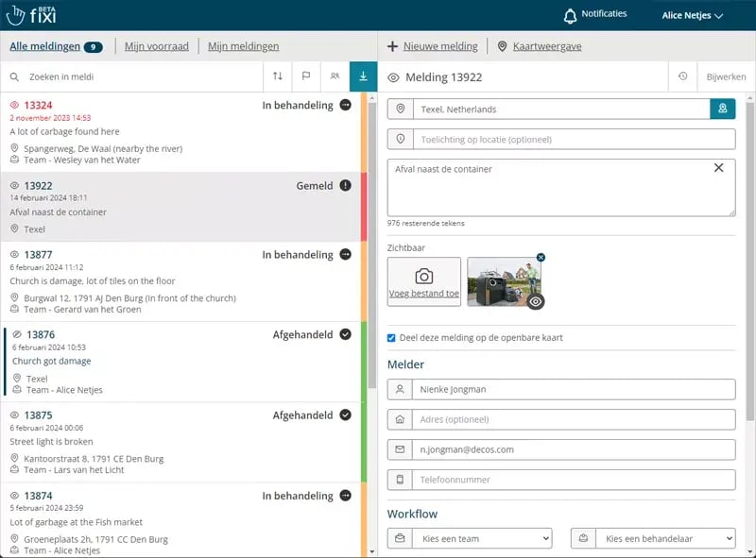Viewport: 756px width, 558px height.
Task: Open the 'Kies een team' dropdown
Action: 470,538
